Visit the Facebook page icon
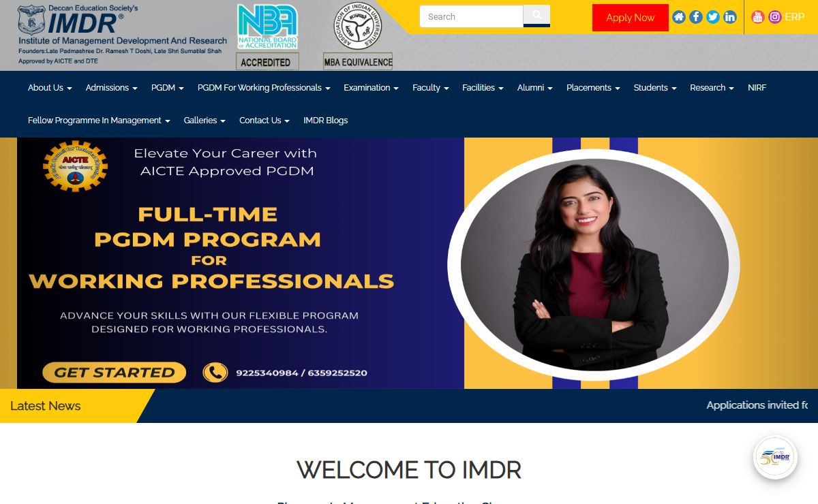818x504 pixels. 696,17
